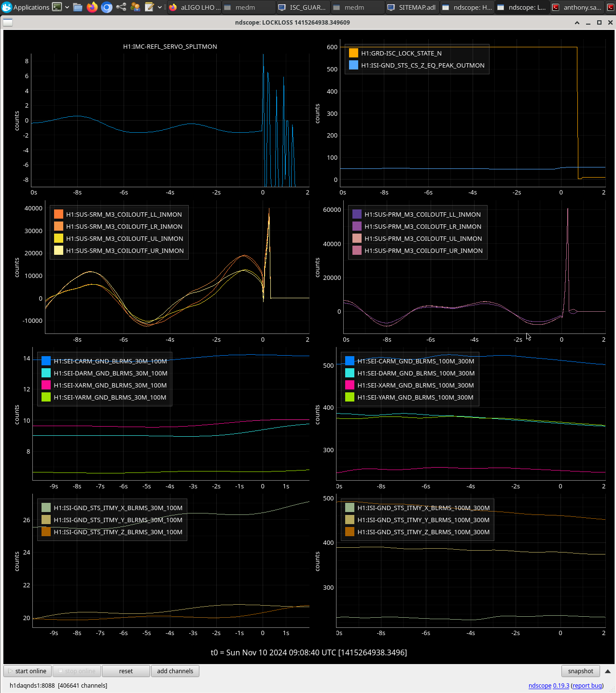Toggle SEI-DARM_GND_BLRMS_30M_100M cyan swatch
This screenshot has height=693, width=616.
[46, 373]
